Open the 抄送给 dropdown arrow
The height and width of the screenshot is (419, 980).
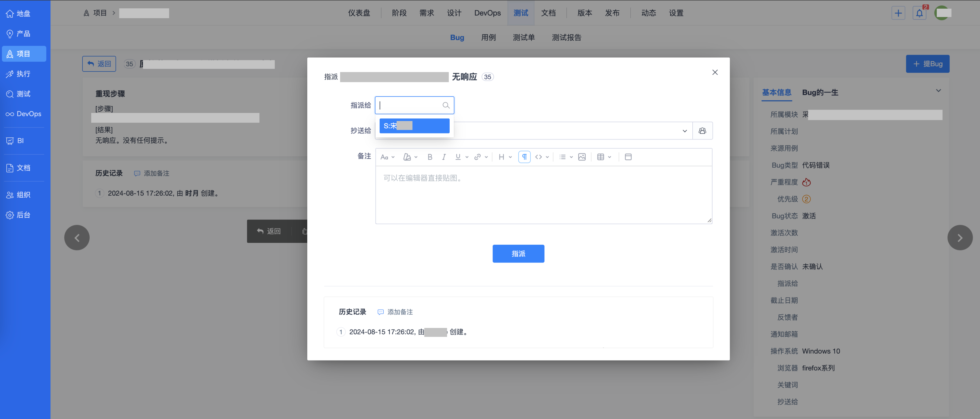[684, 131]
